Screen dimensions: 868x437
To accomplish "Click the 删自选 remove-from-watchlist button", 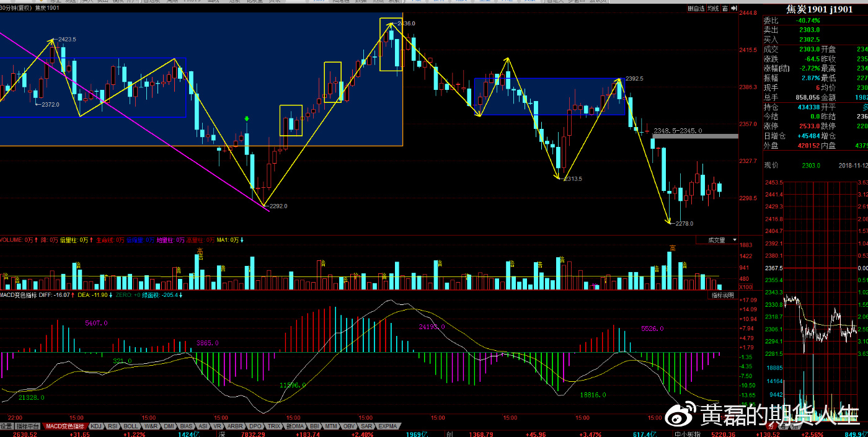I will [x=696, y=9].
